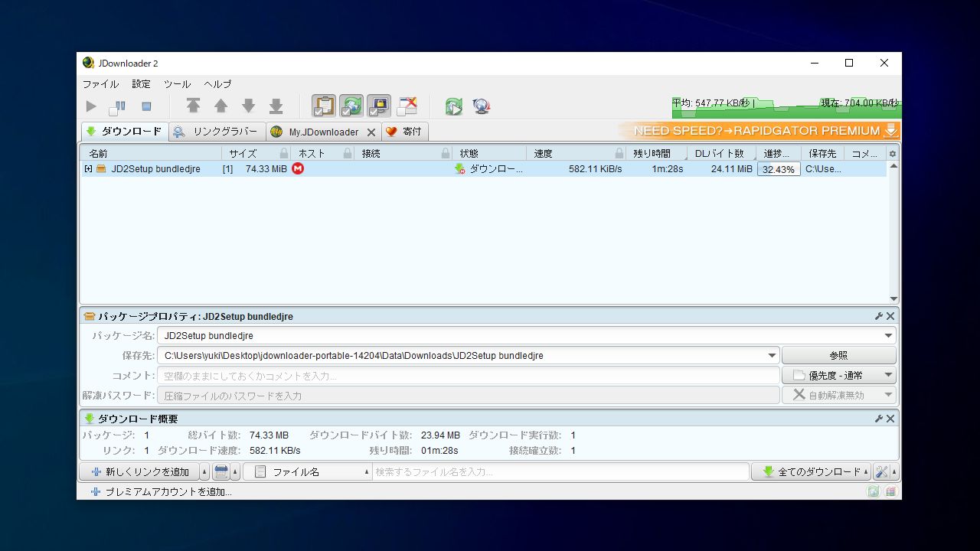
Task: Switch to the ダウンロード tab
Action: click(x=124, y=131)
